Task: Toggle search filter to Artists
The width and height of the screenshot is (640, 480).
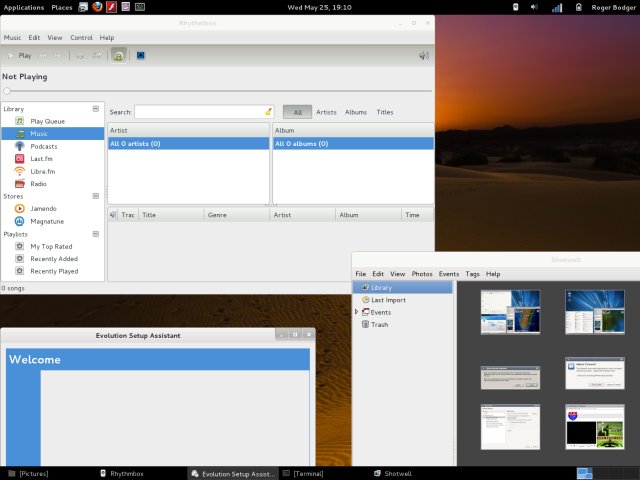Action: pos(326,112)
